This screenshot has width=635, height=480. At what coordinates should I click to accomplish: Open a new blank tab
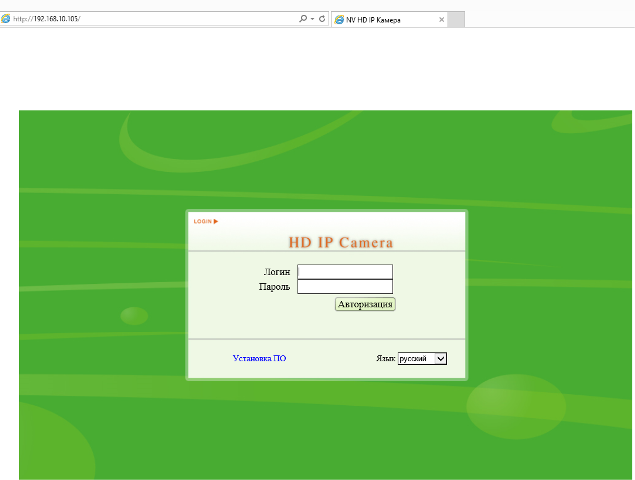point(456,20)
